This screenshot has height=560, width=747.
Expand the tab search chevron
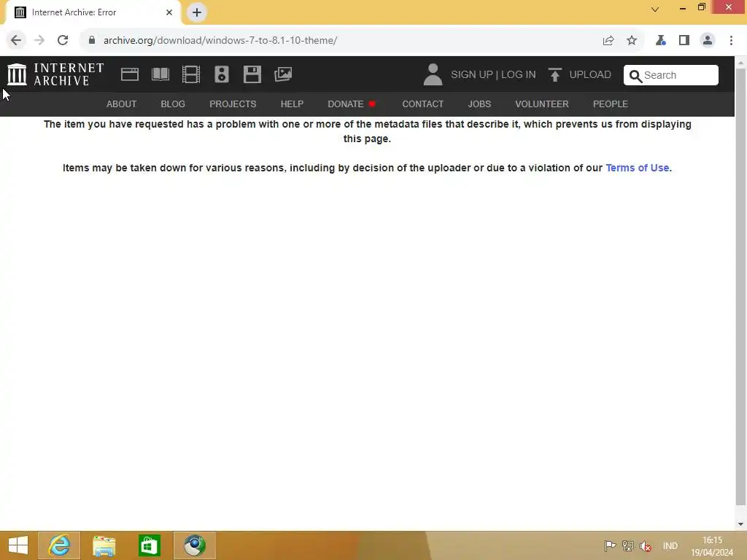(x=655, y=9)
